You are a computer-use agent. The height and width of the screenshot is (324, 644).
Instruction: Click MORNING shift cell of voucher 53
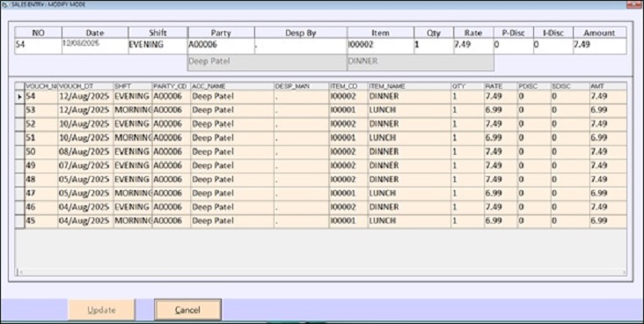133,111
